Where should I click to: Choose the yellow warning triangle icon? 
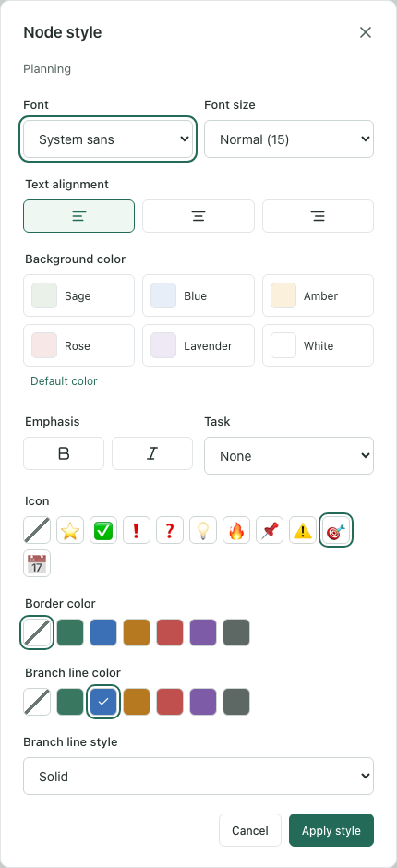coord(303,530)
